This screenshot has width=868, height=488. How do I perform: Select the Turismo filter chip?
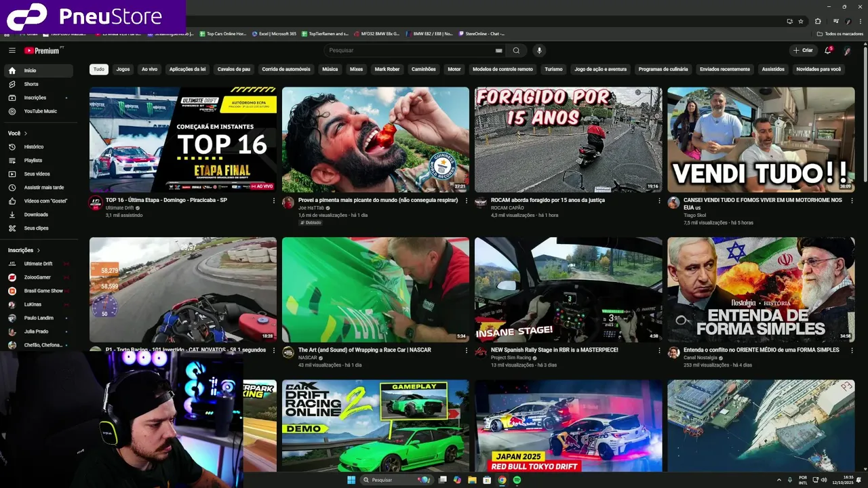click(x=553, y=69)
